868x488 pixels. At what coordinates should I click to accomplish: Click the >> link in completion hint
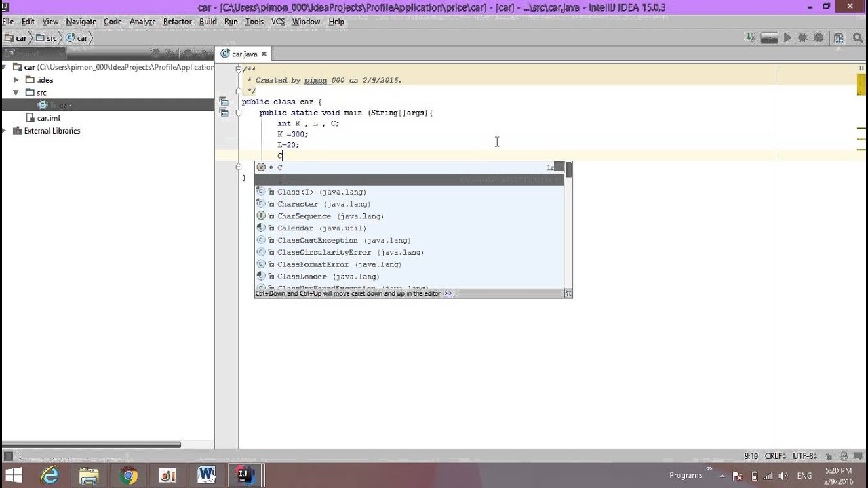pyautogui.click(x=448, y=293)
